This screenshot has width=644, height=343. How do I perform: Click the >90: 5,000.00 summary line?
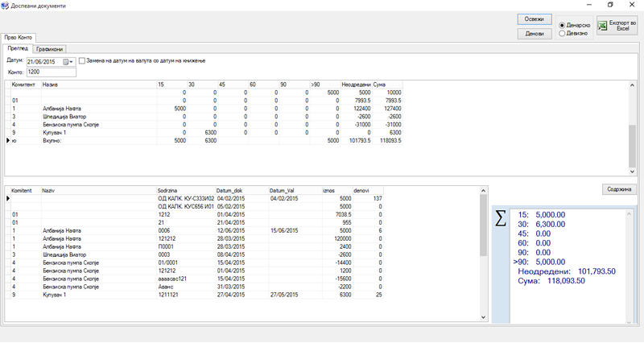point(539,262)
